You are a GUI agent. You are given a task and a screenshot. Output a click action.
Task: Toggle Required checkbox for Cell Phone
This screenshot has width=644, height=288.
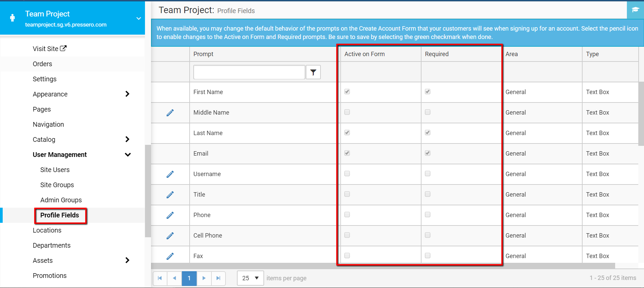point(428,235)
